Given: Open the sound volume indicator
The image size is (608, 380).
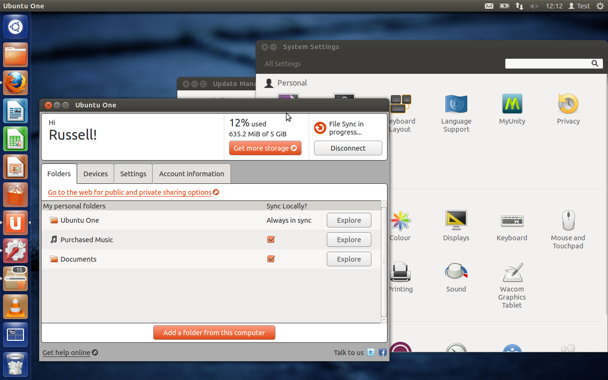Looking at the screenshot, I should click(534, 6).
